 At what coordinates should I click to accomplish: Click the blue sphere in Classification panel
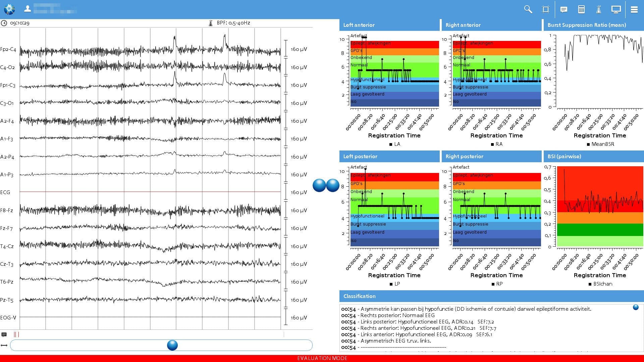pyautogui.click(x=636, y=307)
